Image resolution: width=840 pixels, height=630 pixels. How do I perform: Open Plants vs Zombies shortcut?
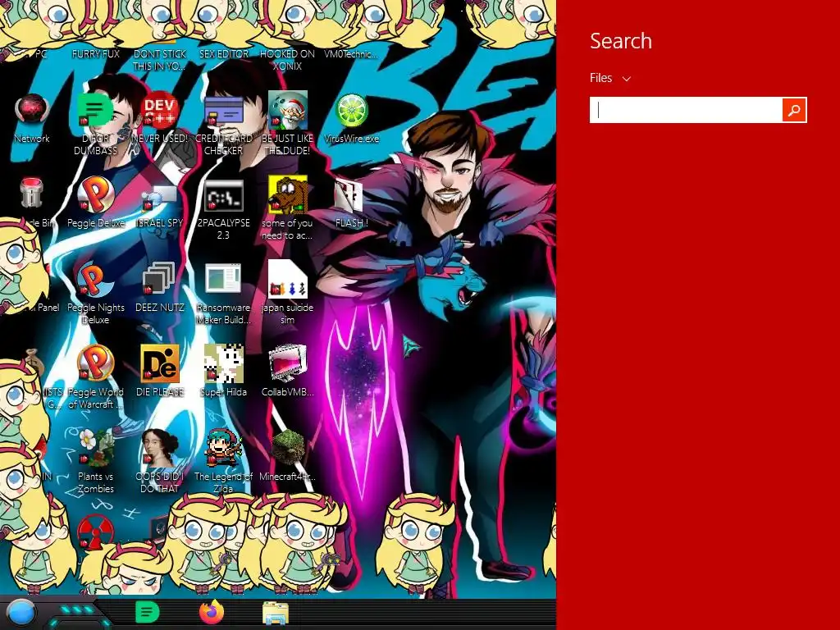(x=95, y=448)
